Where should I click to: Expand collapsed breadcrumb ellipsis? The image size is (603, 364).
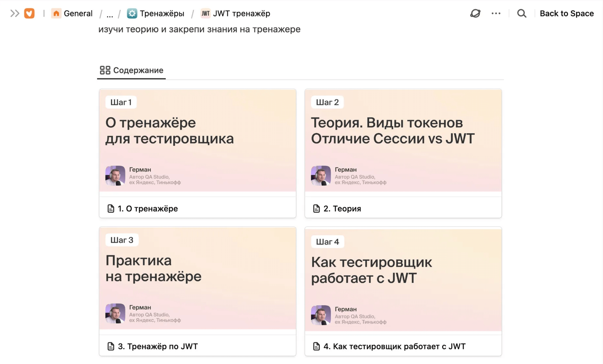110,14
